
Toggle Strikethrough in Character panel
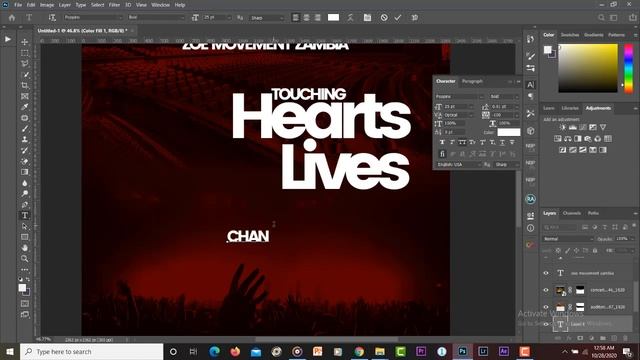pos(512,142)
